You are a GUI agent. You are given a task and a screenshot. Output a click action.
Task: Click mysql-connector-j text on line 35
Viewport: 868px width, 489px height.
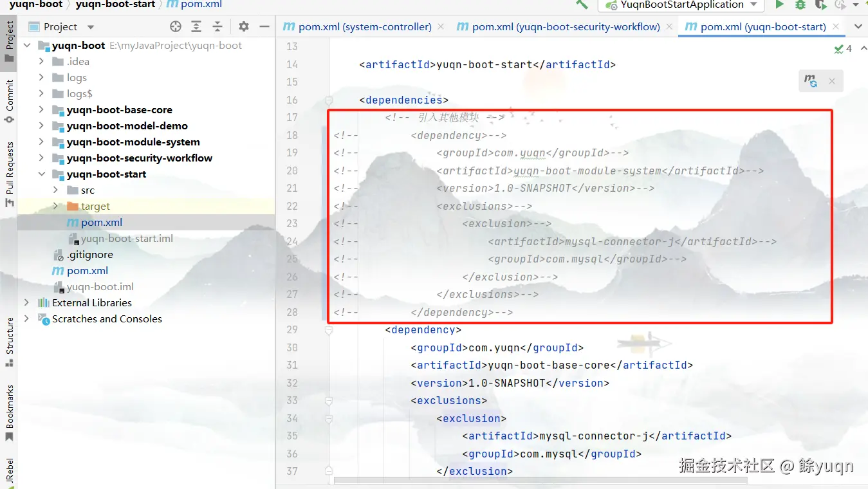click(594, 436)
